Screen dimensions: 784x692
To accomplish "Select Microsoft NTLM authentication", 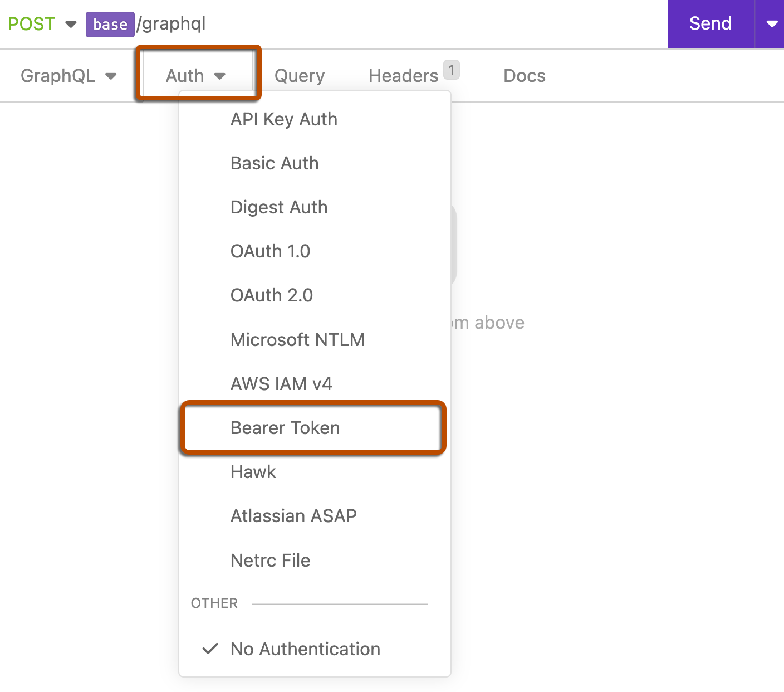I will (297, 339).
